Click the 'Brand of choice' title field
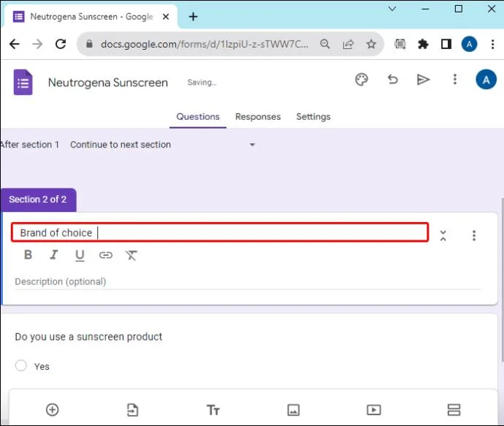Viewport: 504px width, 426px height. pyautogui.click(x=220, y=232)
